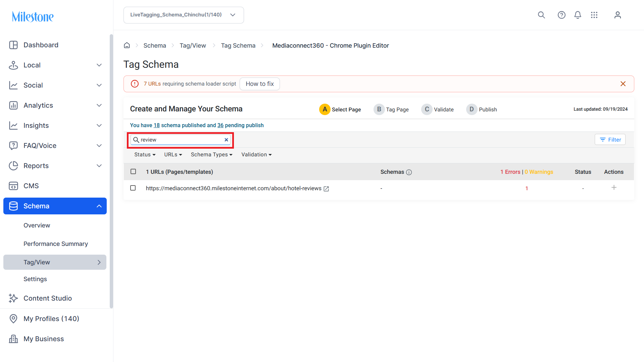Click the Filter button
This screenshot has width=644, height=362.
click(x=610, y=140)
